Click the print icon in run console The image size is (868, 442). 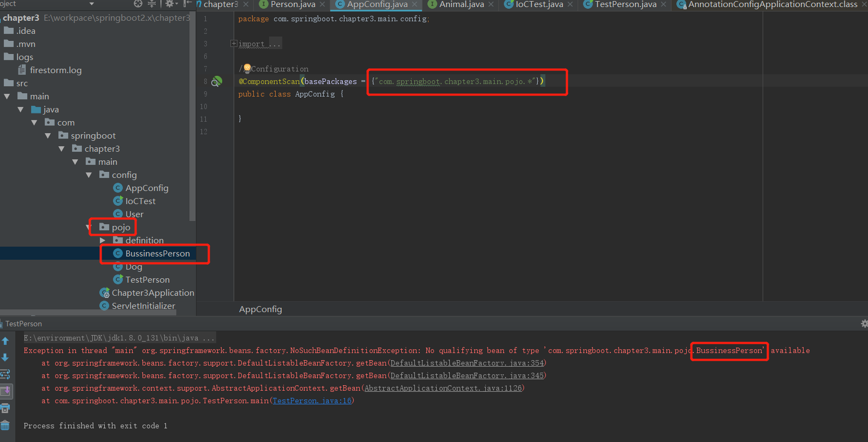click(5, 408)
